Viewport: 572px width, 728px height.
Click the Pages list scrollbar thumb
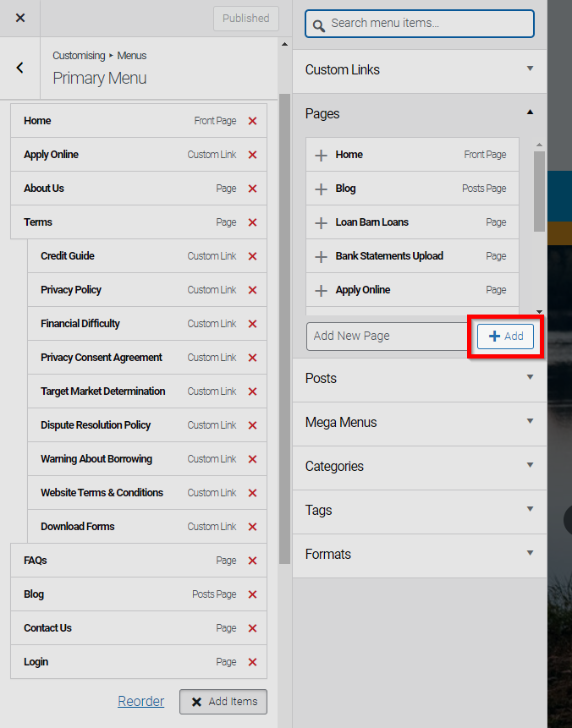tap(539, 191)
